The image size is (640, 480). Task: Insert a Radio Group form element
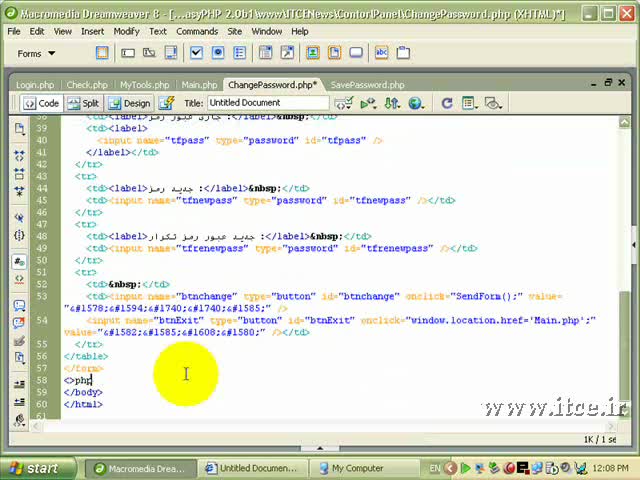click(240, 53)
